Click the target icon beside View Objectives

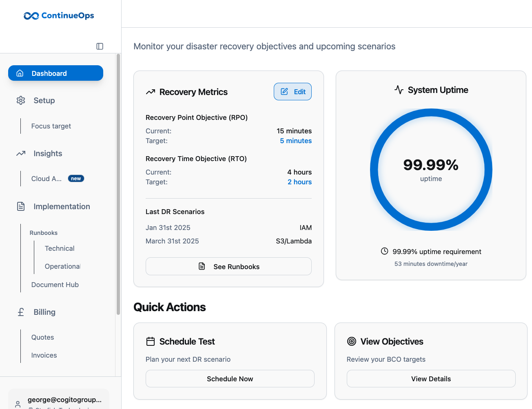(x=352, y=342)
